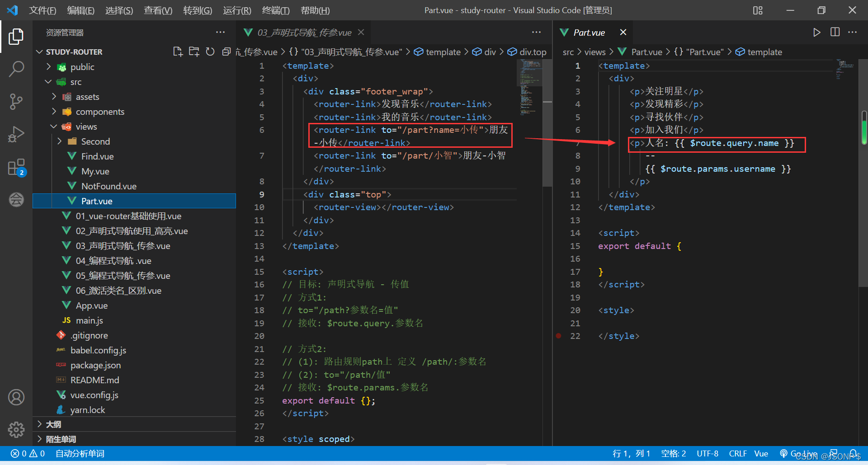Open the Search view in activity bar

click(x=16, y=69)
